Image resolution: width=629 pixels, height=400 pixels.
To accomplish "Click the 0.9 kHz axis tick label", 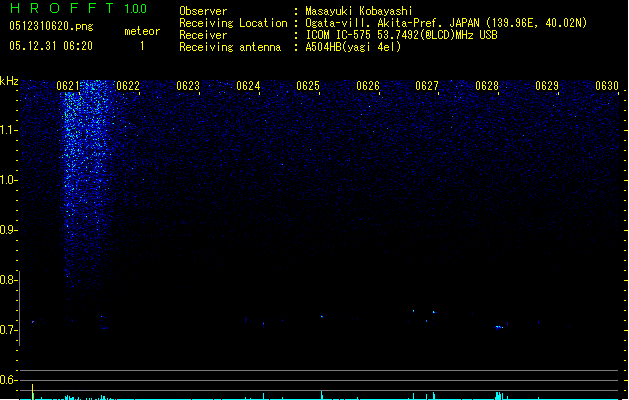I will (x=8, y=230).
